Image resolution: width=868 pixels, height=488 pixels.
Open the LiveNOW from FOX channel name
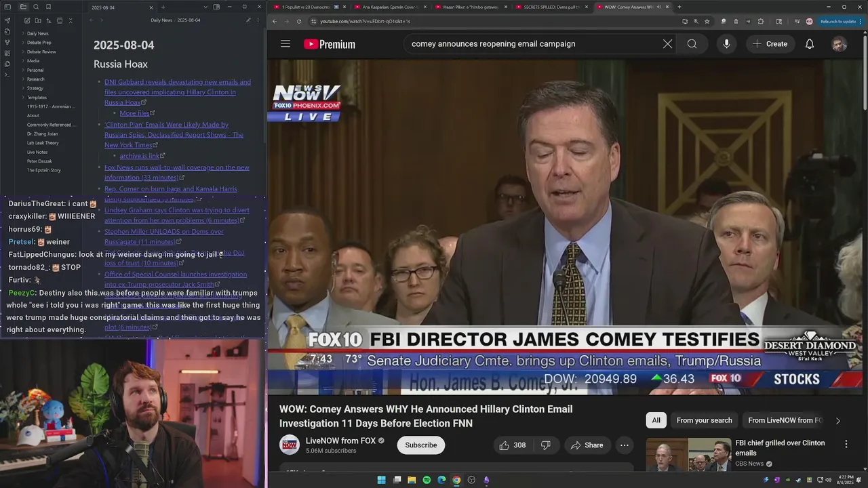(x=340, y=441)
